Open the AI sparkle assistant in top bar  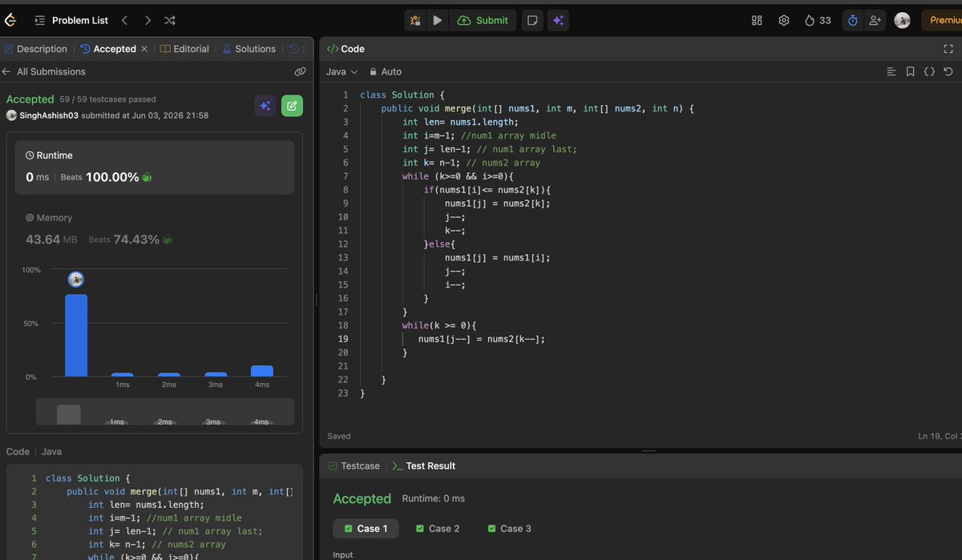558,20
